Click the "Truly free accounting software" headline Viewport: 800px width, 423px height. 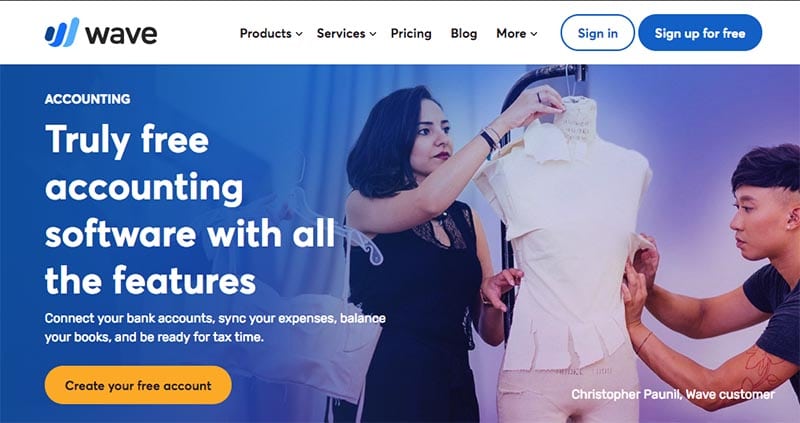pyautogui.click(x=190, y=209)
